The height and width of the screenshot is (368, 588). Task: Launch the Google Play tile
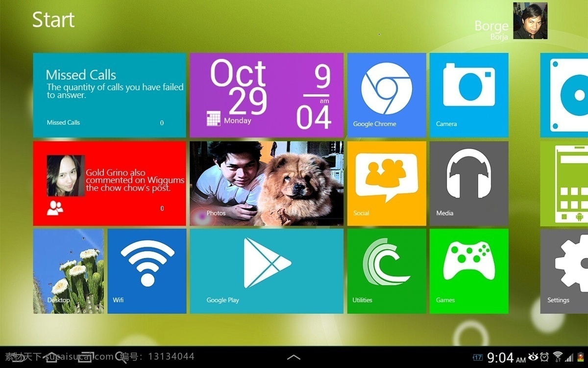[267, 271]
